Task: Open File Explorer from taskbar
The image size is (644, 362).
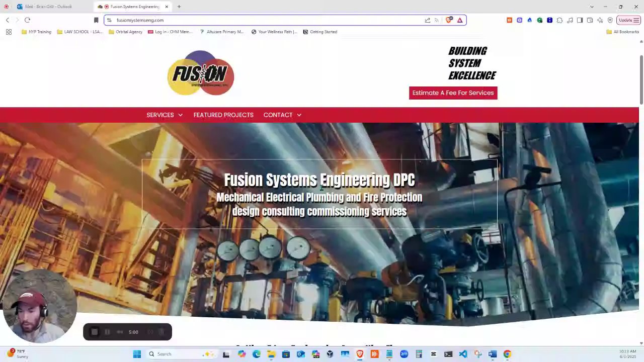Action: (x=271, y=354)
